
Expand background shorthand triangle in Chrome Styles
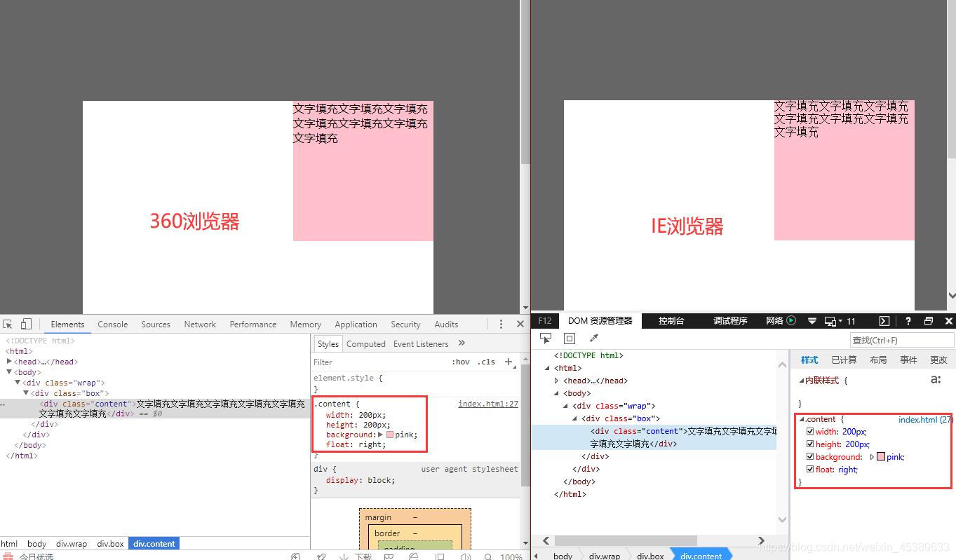click(x=381, y=435)
